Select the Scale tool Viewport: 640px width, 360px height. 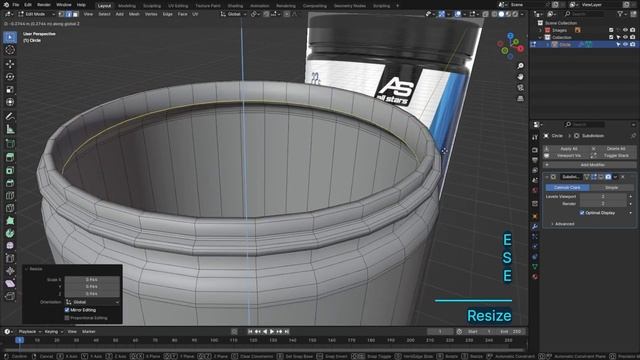[10, 89]
